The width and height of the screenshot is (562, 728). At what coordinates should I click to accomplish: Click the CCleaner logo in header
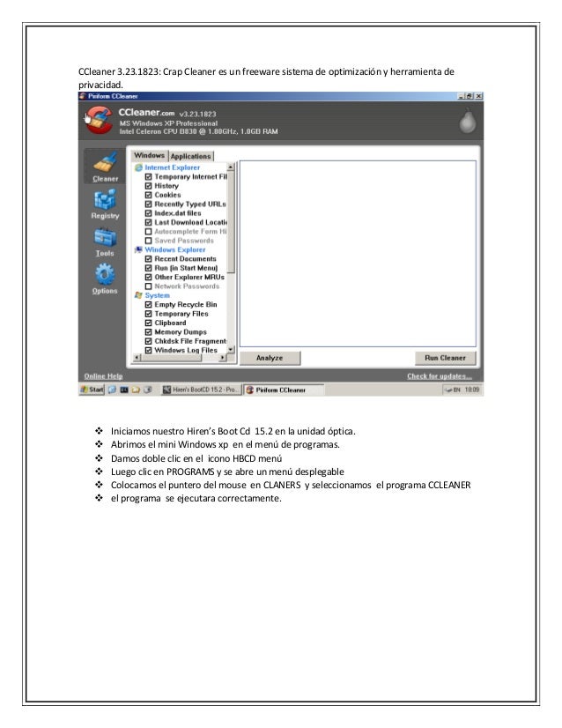(98, 120)
